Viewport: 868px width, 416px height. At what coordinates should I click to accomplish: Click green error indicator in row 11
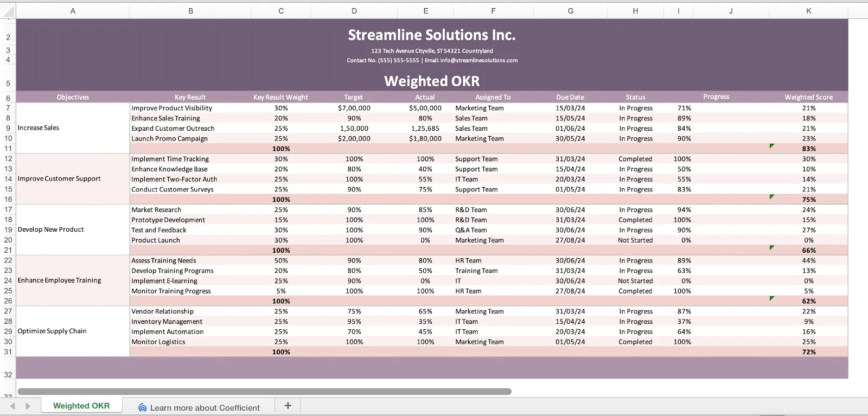pyautogui.click(x=772, y=146)
